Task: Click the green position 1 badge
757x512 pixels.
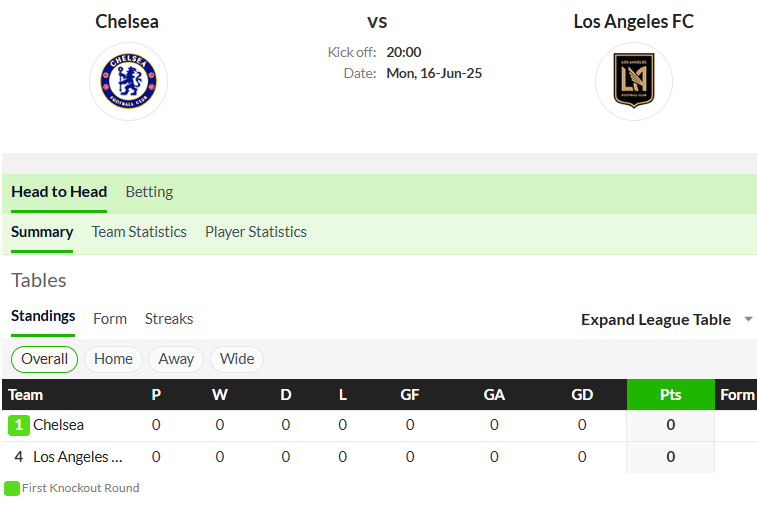Action: [19, 425]
